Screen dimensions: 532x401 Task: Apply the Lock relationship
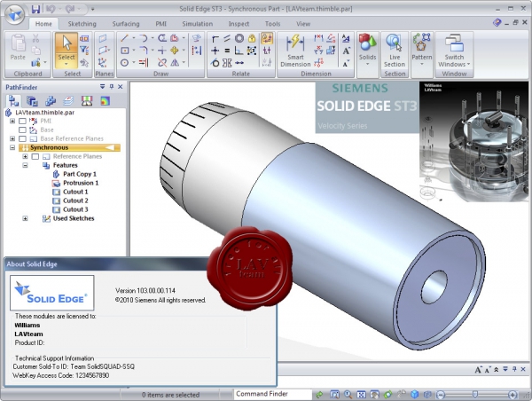point(252,38)
